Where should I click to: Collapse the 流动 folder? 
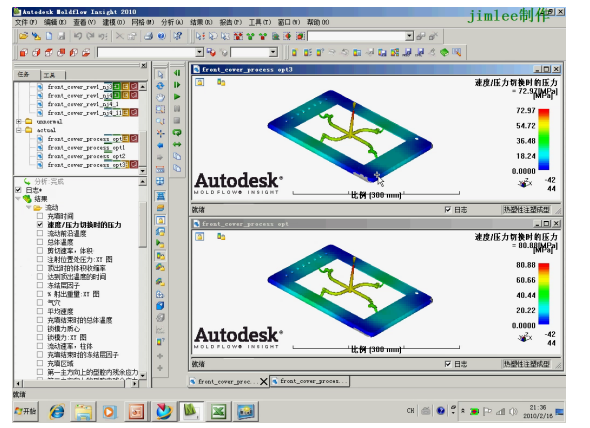click(29, 207)
